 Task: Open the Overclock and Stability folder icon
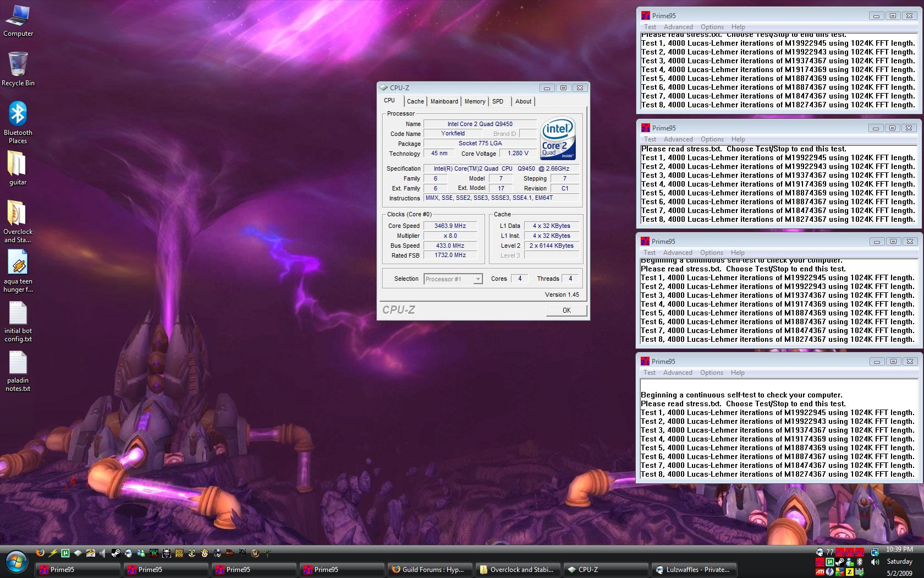(x=18, y=221)
